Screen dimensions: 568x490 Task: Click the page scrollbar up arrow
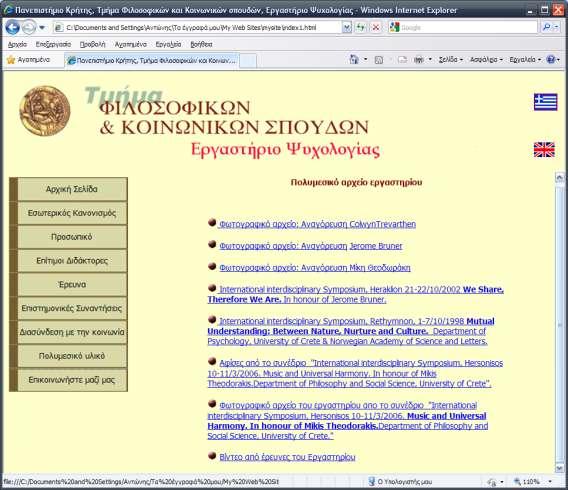pyautogui.click(x=559, y=177)
